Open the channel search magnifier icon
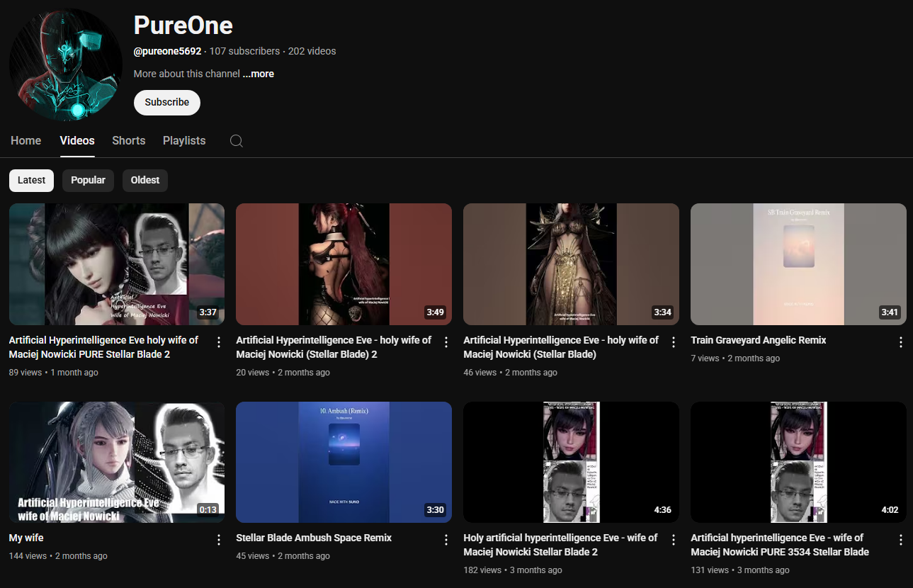 [237, 141]
